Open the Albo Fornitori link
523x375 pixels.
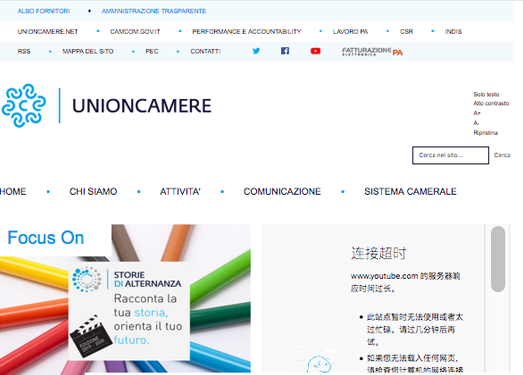click(44, 11)
